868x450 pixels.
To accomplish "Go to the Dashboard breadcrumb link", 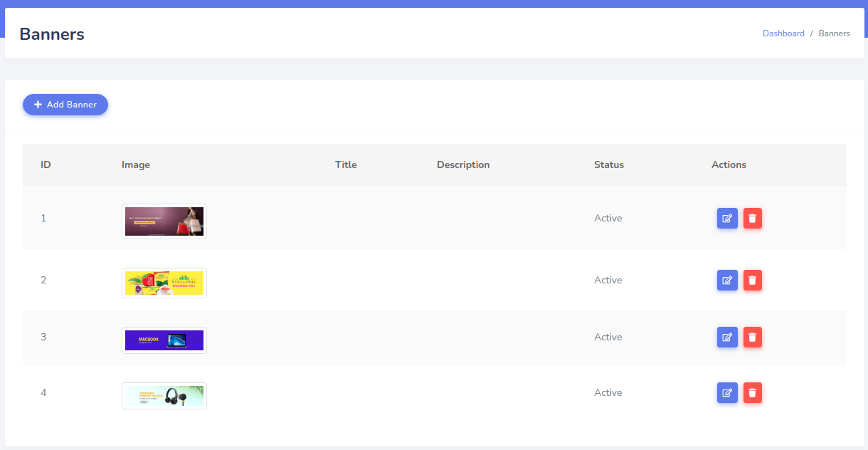I will [783, 33].
